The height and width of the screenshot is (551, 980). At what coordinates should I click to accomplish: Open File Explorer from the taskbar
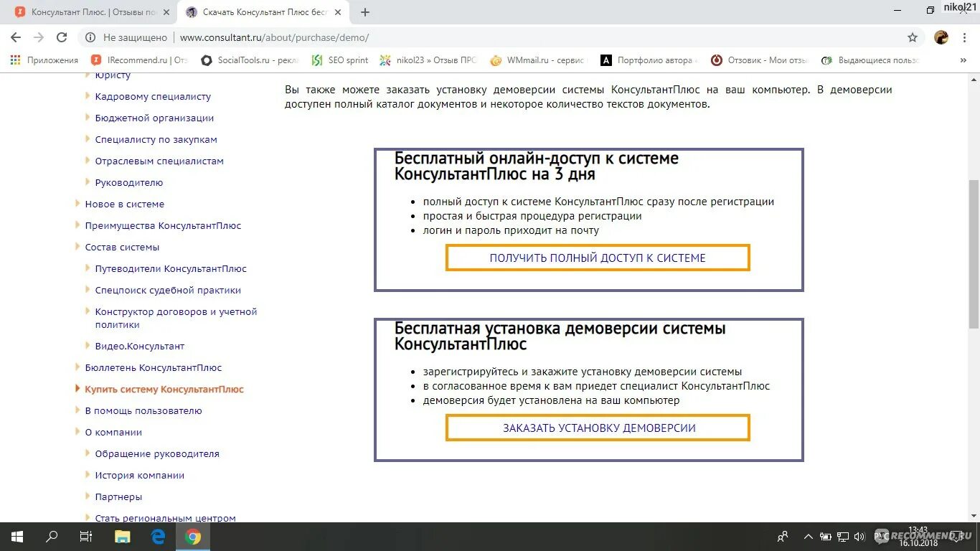(123, 537)
